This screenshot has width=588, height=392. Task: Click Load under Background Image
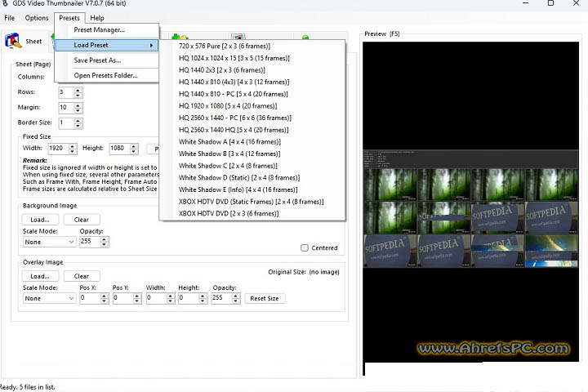click(x=40, y=220)
